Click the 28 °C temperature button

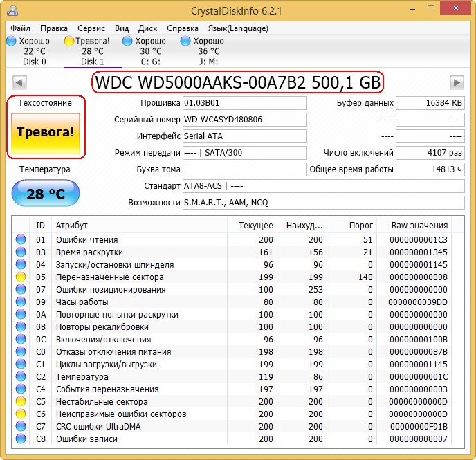(46, 193)
